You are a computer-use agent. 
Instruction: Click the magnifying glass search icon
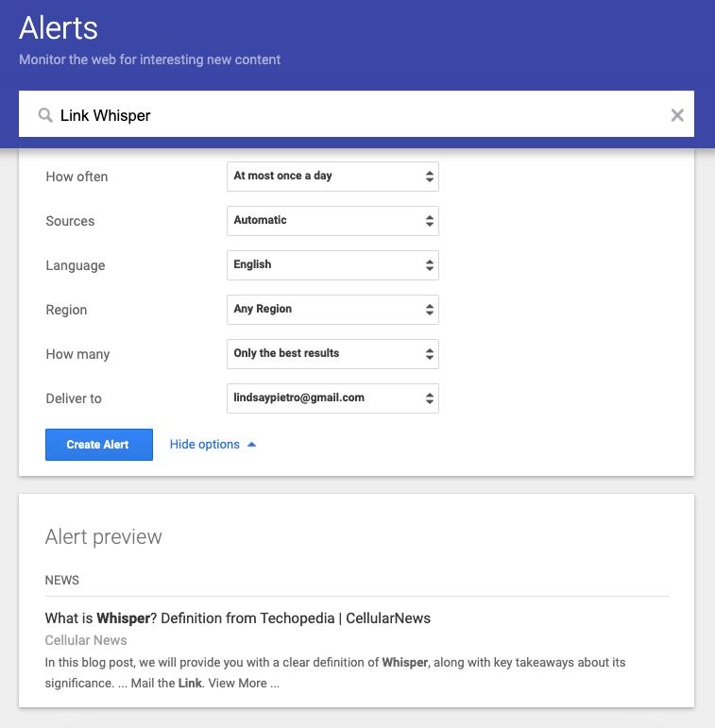[45, 114]
